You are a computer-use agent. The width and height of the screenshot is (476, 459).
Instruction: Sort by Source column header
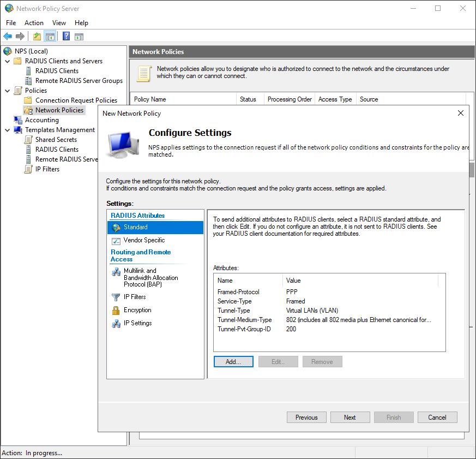[x=411, y=99]
